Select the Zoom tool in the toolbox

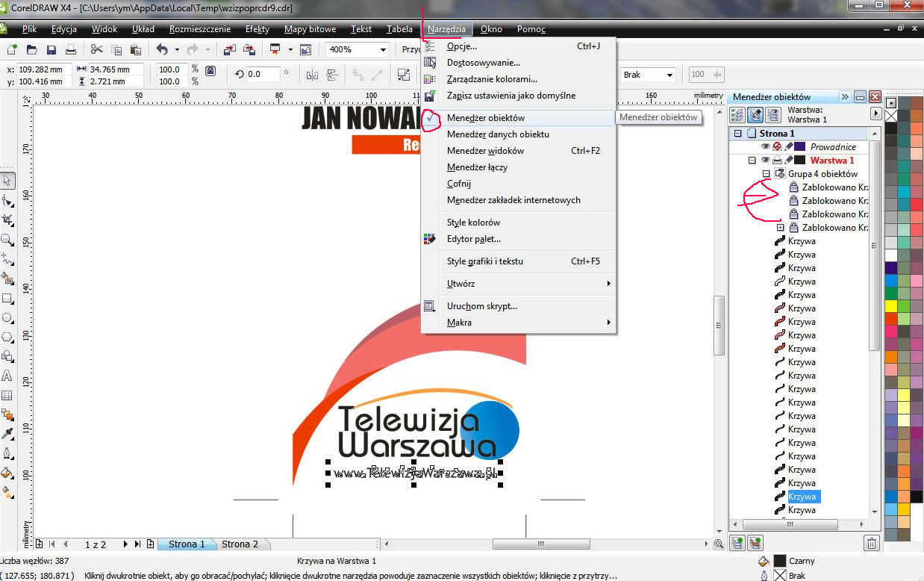point(7,240)
